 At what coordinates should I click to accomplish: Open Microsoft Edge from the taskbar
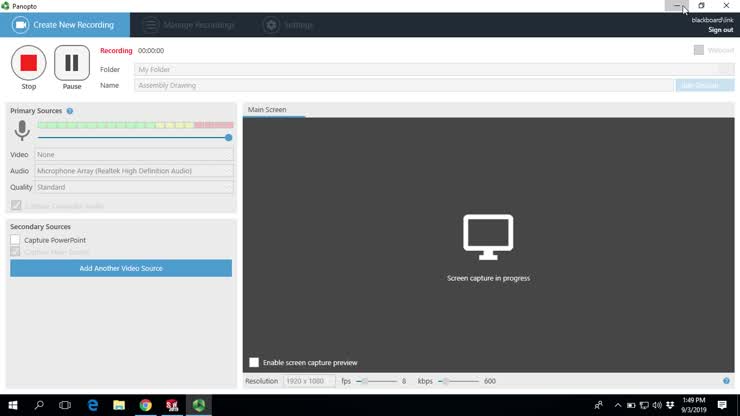(x=92, y=405)
